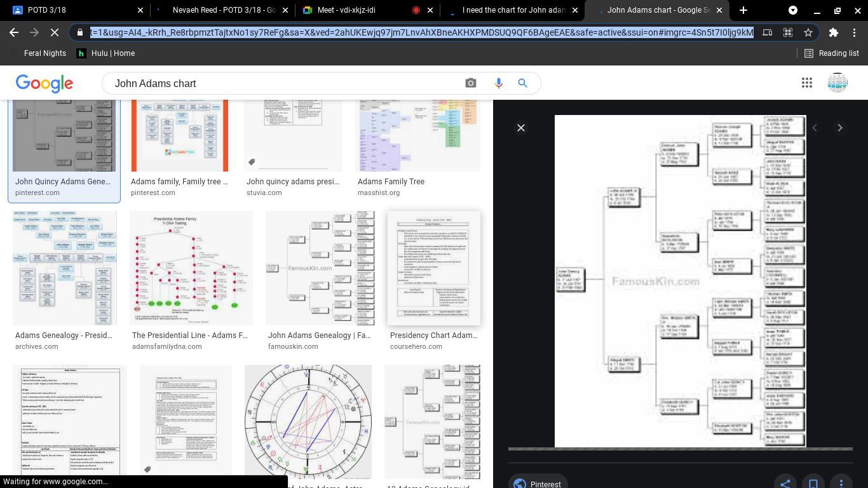868x488 pixels.
Task: Start voice search with microphone icon
Action: click(498, 83)
